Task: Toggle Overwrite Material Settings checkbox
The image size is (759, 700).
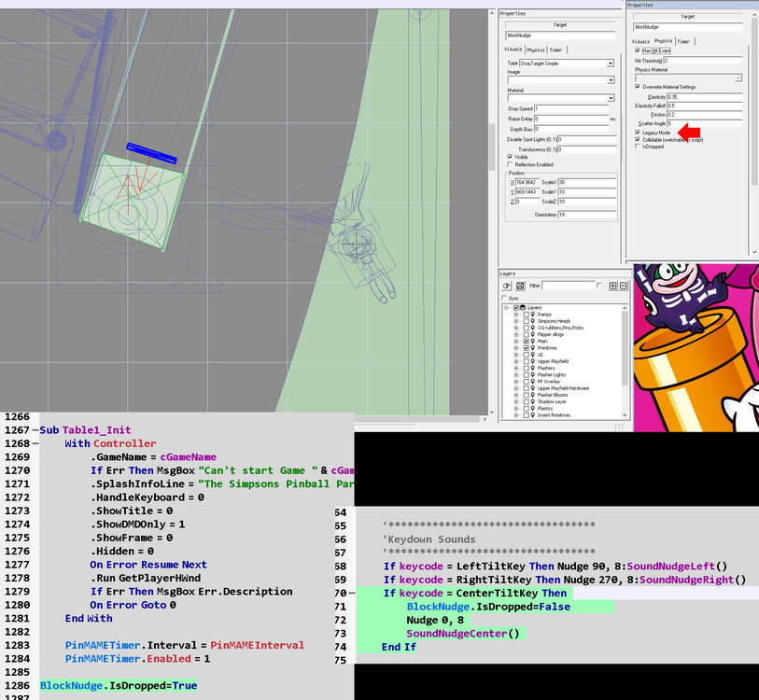Action: tap(638, 87)
